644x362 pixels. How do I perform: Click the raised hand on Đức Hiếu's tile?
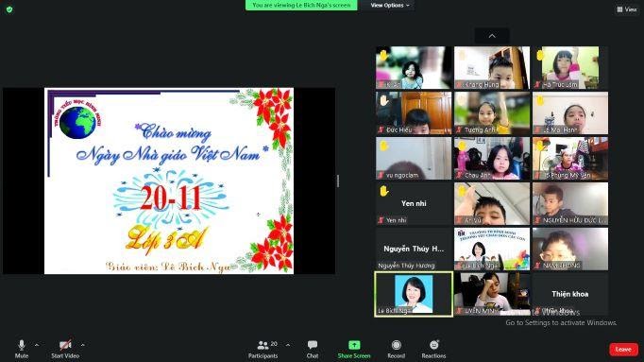[383, 100]
